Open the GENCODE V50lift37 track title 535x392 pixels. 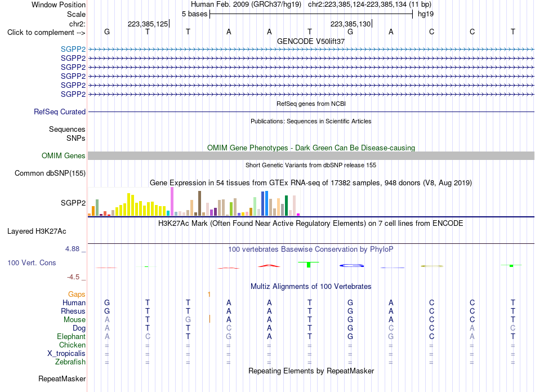311,41
